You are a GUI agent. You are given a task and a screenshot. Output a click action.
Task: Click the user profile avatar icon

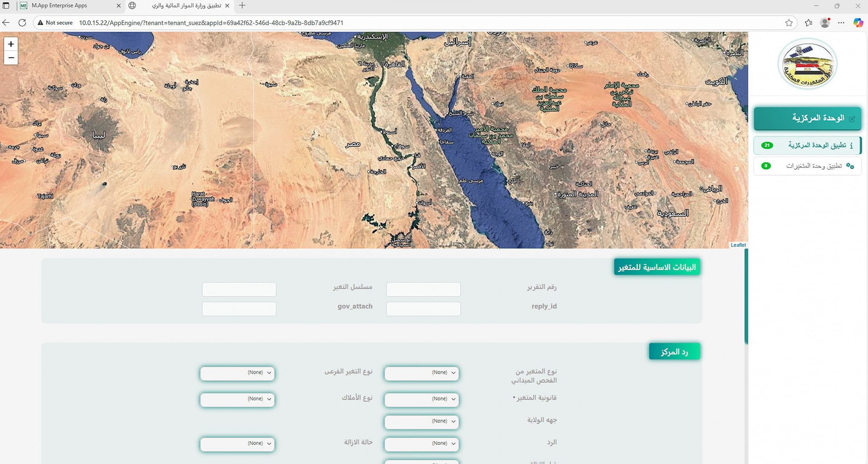tap(825, 23)
